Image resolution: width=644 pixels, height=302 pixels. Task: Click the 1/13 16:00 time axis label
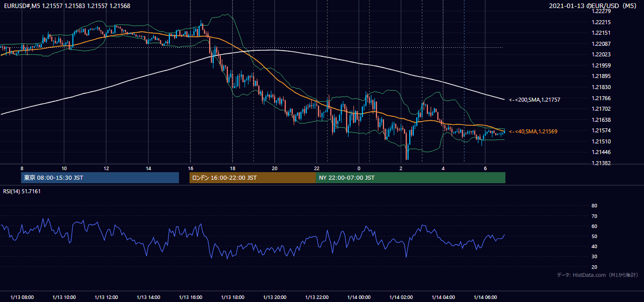point(190,297)
